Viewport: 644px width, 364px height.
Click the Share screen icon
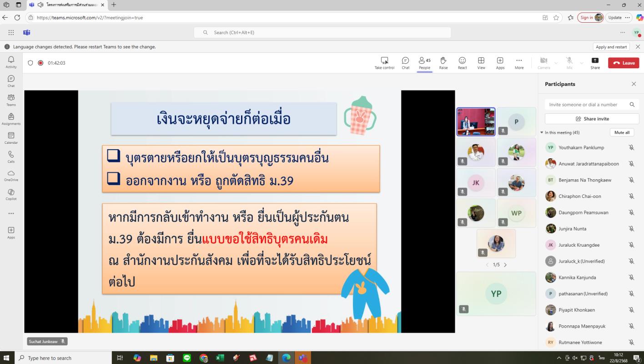595,63
